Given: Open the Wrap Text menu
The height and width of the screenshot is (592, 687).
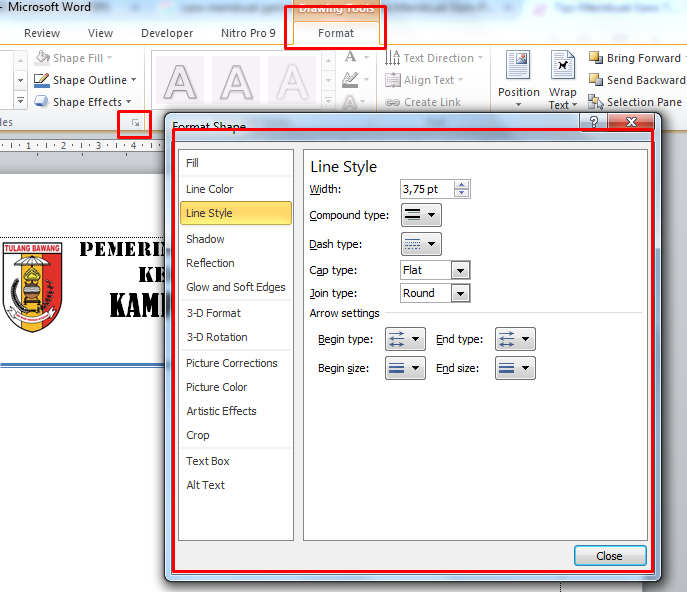Looking at the screenshot, I should 563,79.
